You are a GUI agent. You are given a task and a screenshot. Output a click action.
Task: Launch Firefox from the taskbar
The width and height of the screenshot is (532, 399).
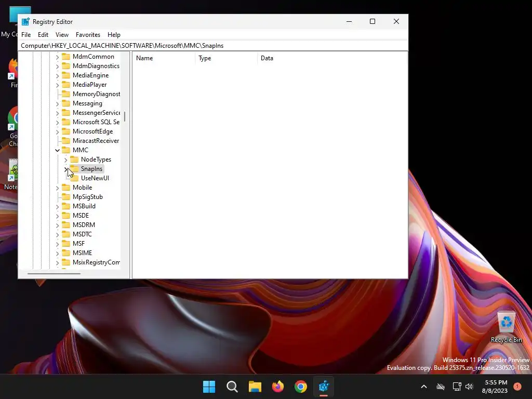coord(278,387)
